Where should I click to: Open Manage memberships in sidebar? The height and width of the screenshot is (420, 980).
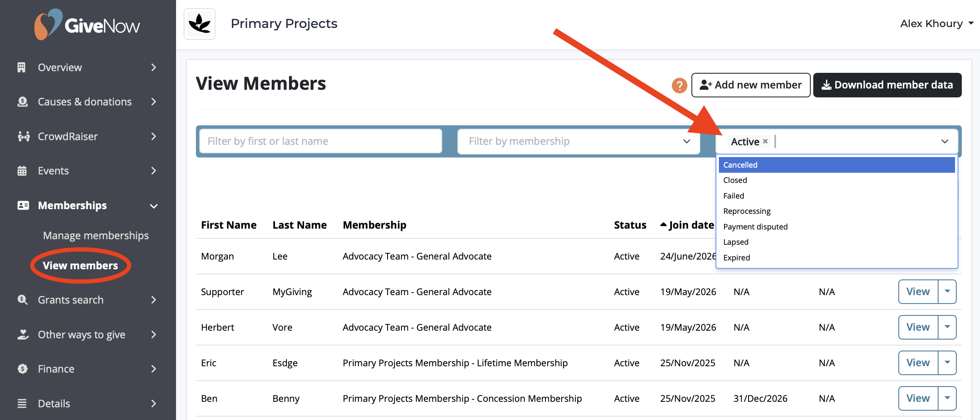(x=96, y=235)
